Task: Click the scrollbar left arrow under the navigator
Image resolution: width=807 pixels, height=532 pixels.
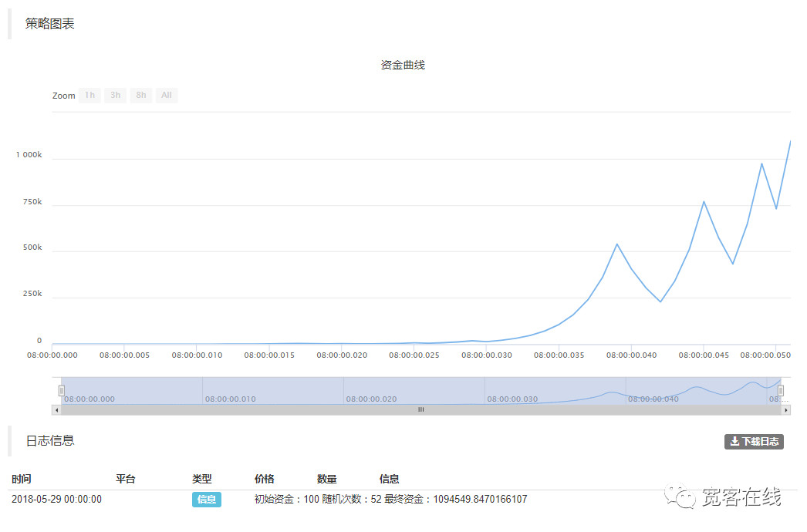Action: click(56, 410)
